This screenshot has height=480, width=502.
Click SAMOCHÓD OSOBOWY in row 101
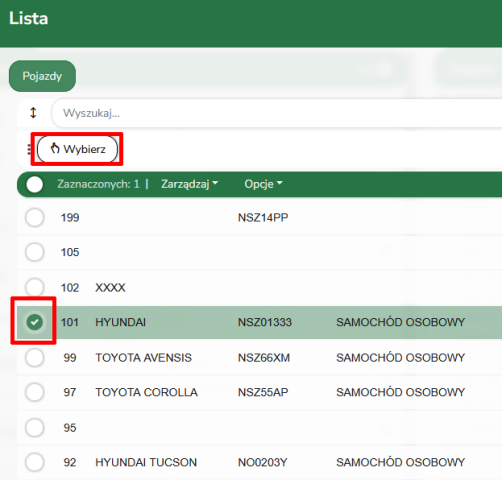[x=400, y=322]
